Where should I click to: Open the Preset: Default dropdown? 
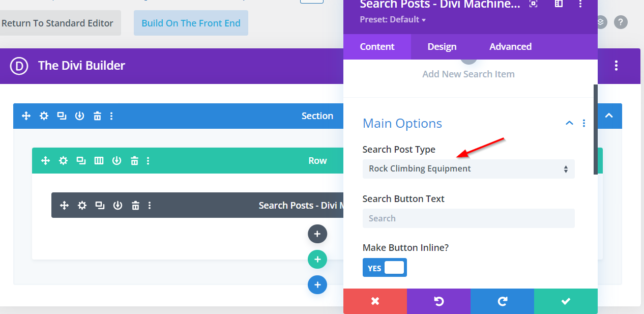pos(393,20)
